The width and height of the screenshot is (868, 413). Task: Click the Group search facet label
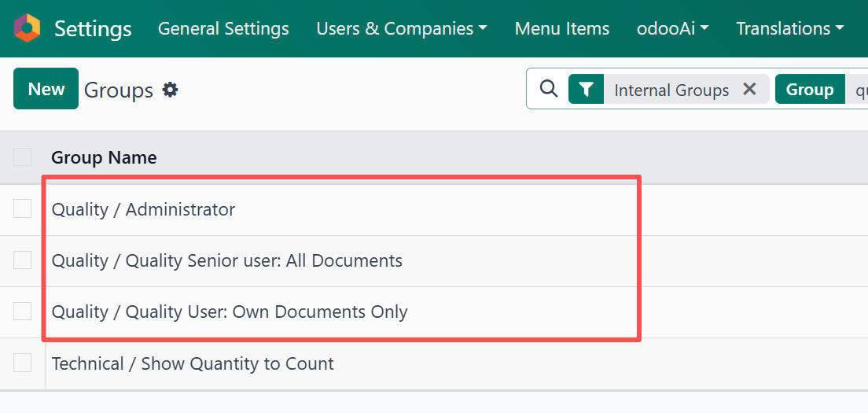(809, 90)
